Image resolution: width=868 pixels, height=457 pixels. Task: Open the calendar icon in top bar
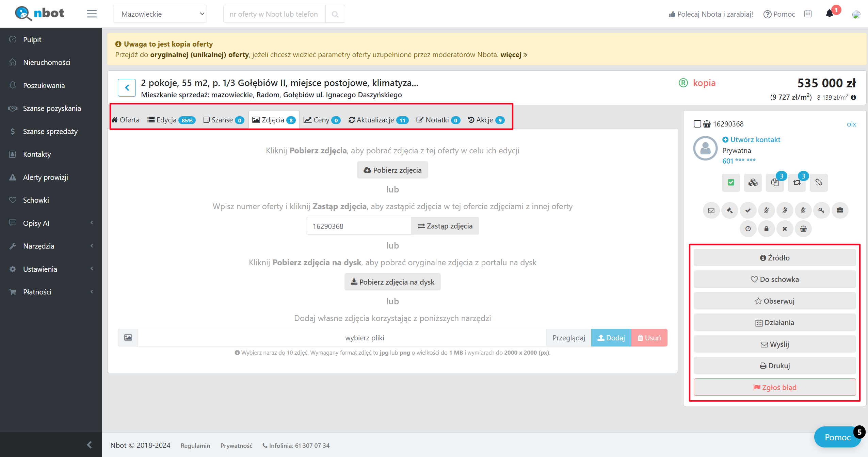point(808,14)
